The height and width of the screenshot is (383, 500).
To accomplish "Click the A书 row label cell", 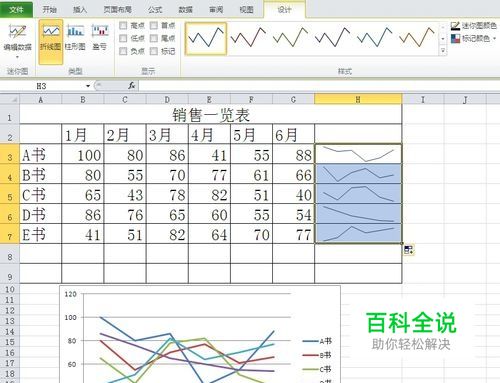I will click(41, 154).
